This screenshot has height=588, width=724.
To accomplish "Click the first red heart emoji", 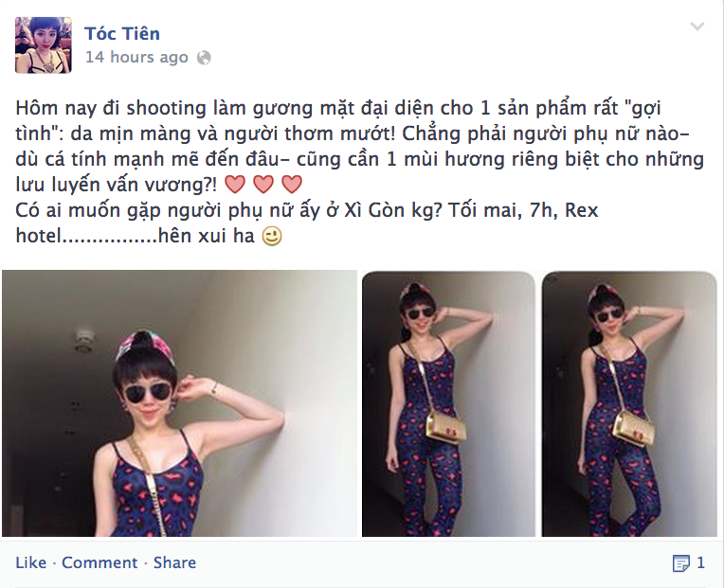I will [x=235, y=184].
